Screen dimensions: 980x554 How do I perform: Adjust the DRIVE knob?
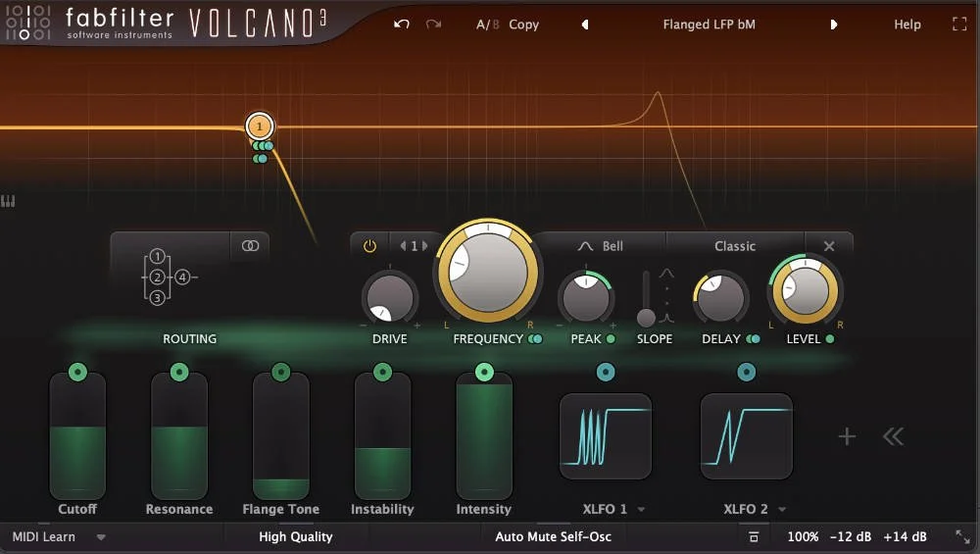coord(389,298)
